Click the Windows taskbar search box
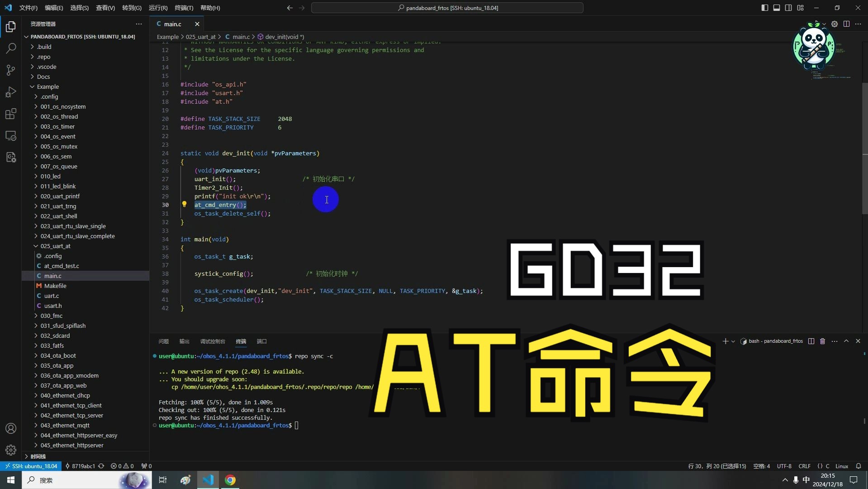Screen dimensions: 868x489 (87, 480)
